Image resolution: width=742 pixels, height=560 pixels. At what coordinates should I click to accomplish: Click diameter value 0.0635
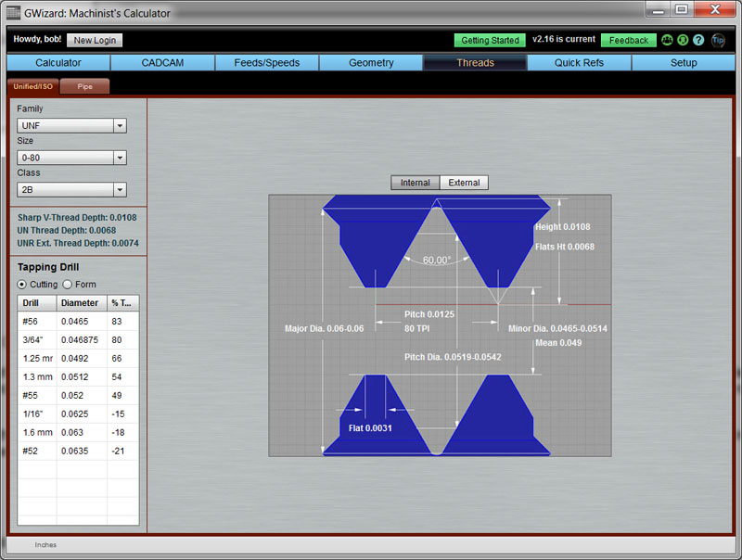pos(75,451)
